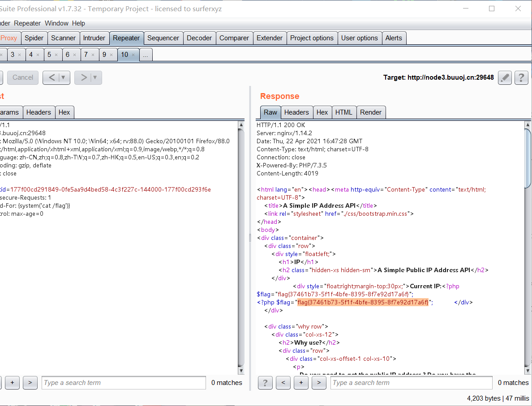
Task: Go to next request search match
Action: point(30,383)
